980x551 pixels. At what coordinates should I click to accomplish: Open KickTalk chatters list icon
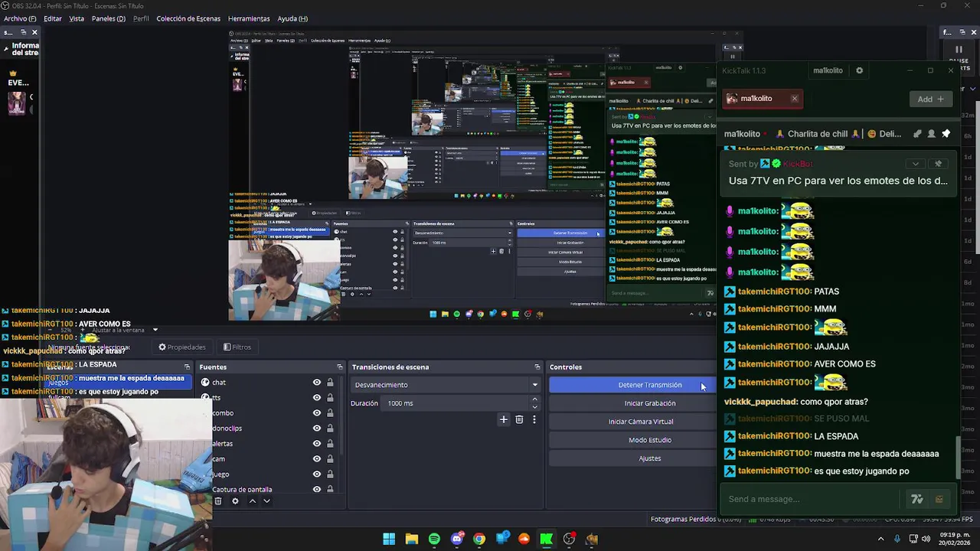931,134
